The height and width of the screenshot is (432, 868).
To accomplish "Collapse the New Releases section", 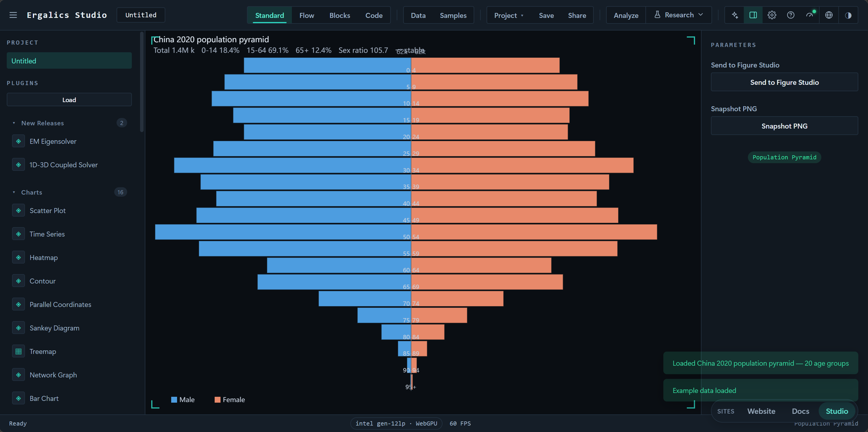I will 14,123.
